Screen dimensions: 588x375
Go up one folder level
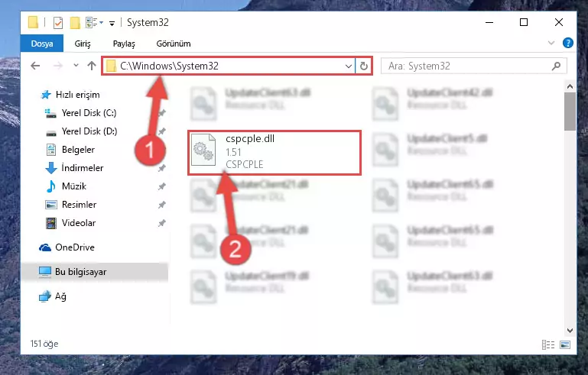coord(92,66)
